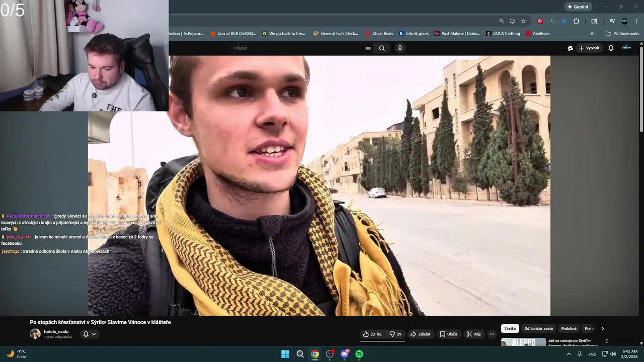
Task: Select the Podobné filter chip
Action: point(569,328)
